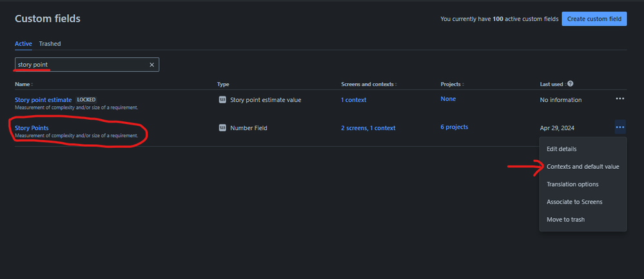Select Edit details from the menu
This screenshot has width=644, height=279.
[583, 149]
